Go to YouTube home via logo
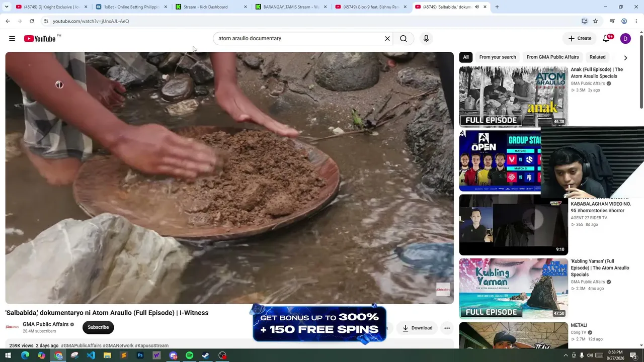644x362 pixels. [40, 39]
